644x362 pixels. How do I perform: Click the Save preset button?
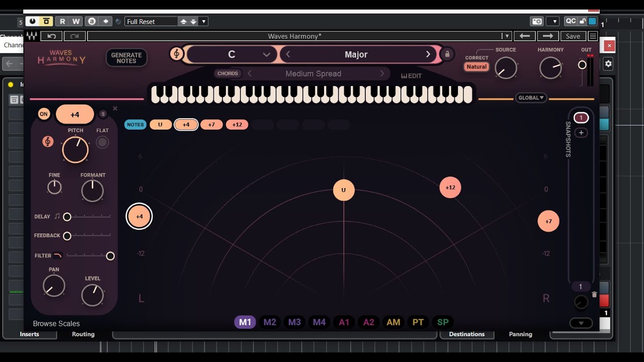573,36
